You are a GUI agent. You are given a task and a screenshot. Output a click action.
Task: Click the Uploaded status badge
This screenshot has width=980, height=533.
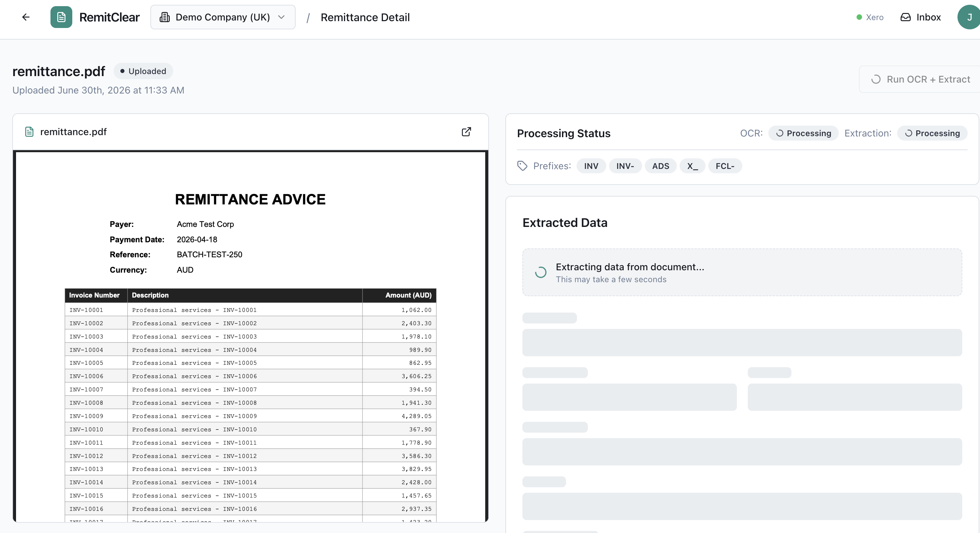(143, 71)
